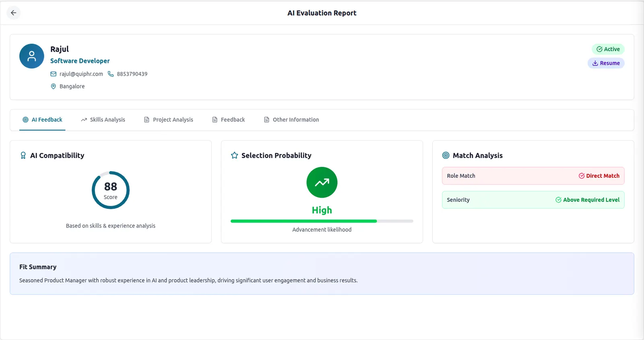Click the Role Match row
Viewport: 644px width, 340px height.
pyautogui.click(x=533, y=176)
